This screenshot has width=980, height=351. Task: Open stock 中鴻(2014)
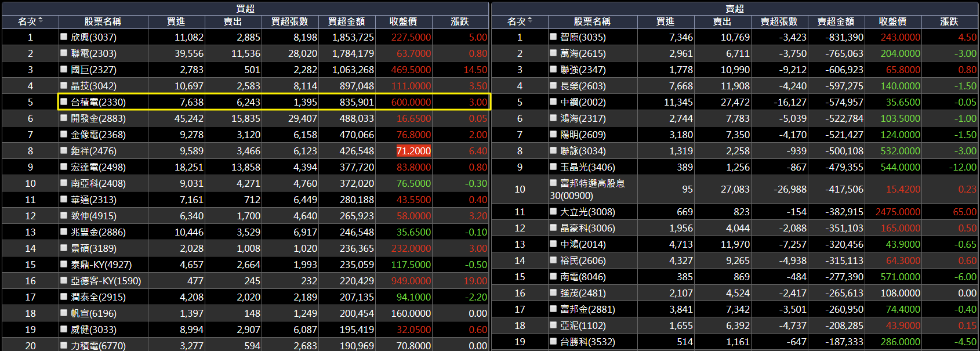tap(583, 245)
